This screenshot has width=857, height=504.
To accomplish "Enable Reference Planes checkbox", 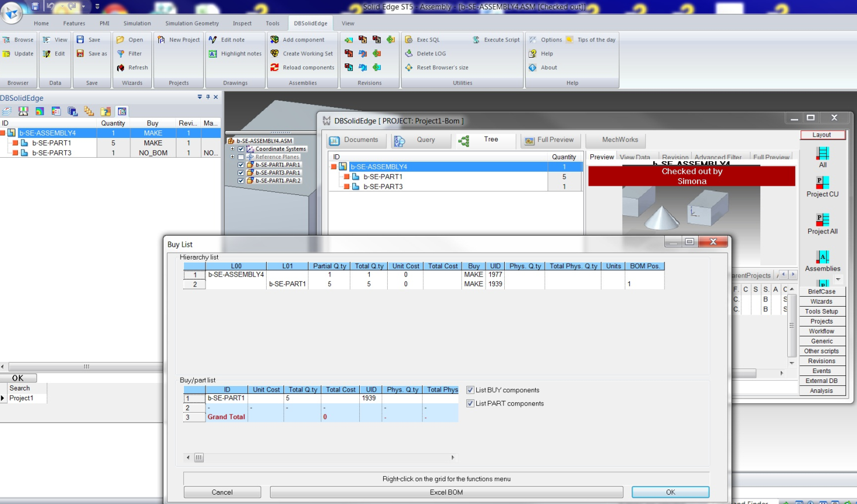I will pos(241,157).
